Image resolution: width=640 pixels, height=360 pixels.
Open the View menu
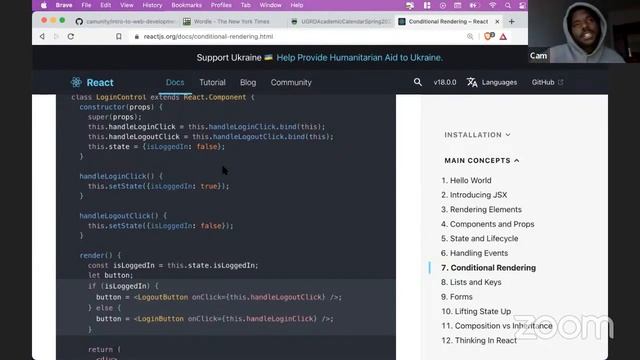click(x=127, y=5)
